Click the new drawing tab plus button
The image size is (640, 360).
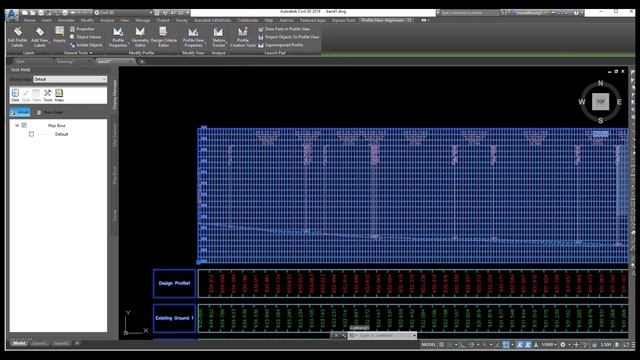[142, 62]
